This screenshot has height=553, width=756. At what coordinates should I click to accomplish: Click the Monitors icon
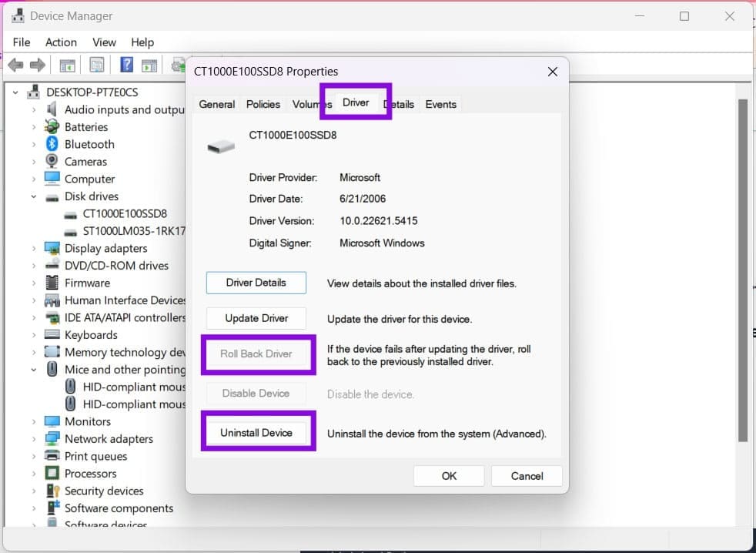point(52,421)
